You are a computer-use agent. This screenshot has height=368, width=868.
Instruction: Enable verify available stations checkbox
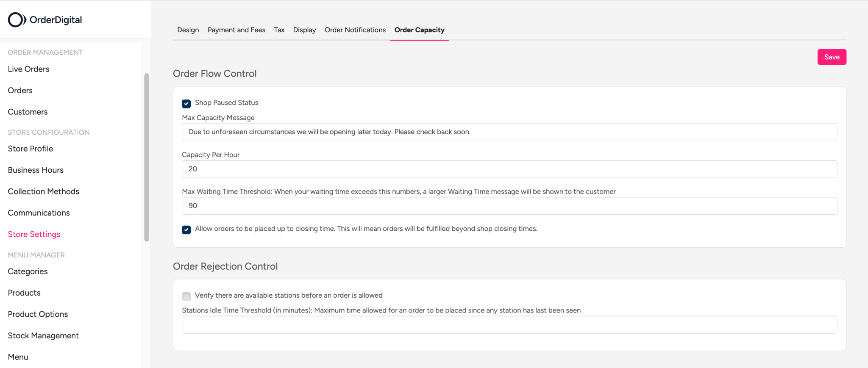coord(186,296)
